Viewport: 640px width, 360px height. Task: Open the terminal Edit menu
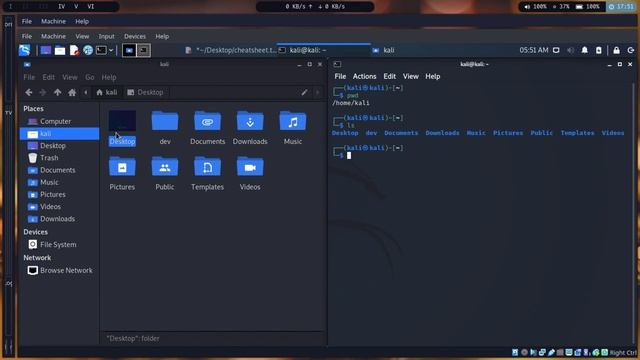389,76
